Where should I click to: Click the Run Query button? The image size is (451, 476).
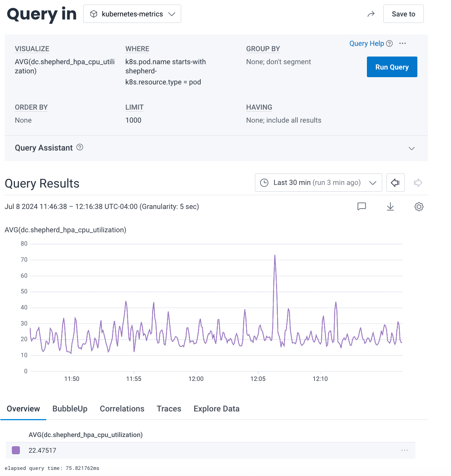(392, 67)
